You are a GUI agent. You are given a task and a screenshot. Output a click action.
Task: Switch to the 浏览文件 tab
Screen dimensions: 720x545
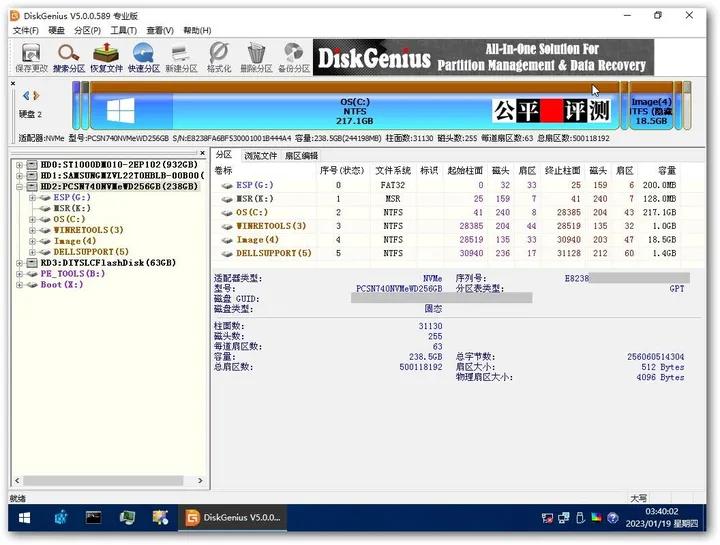pos(260,155)
